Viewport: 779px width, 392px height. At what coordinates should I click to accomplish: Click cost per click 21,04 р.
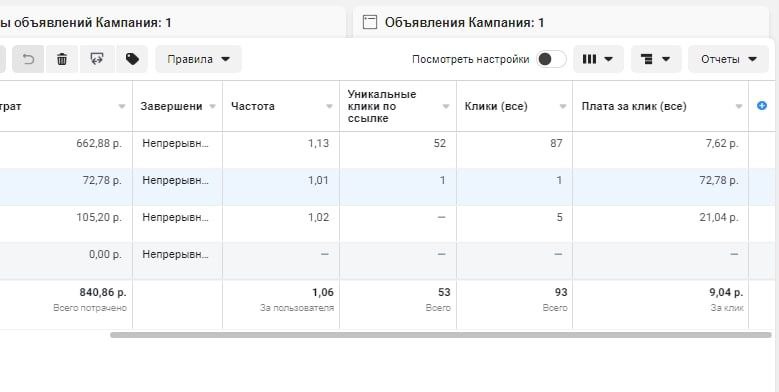coord(719,217)
